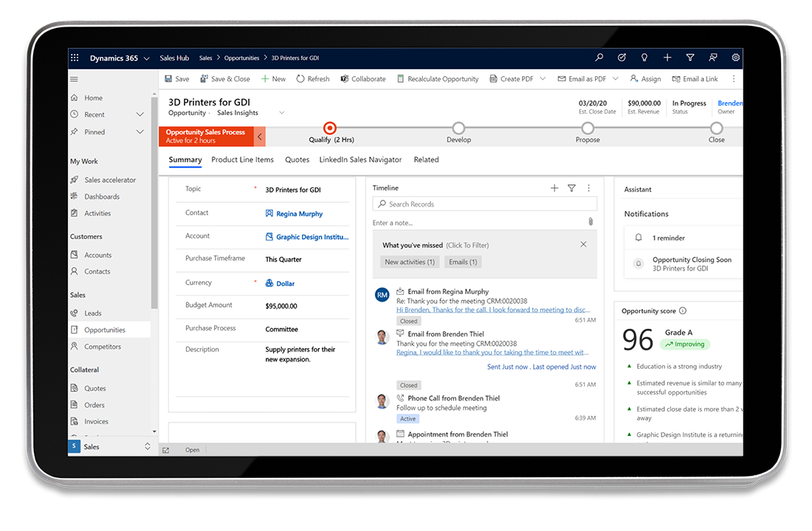812x531 pixels.
Task: Open Dashboards in the sidebar
Action: 102,197
